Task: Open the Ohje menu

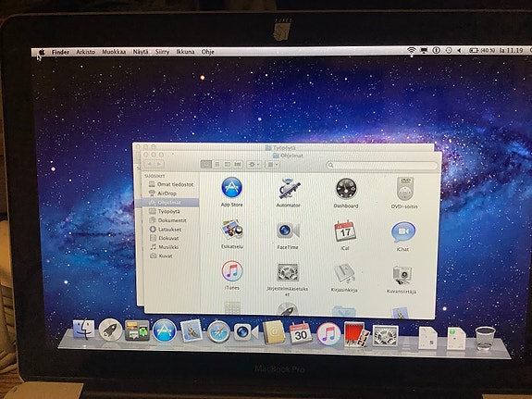Action: (x=207, y=52)
